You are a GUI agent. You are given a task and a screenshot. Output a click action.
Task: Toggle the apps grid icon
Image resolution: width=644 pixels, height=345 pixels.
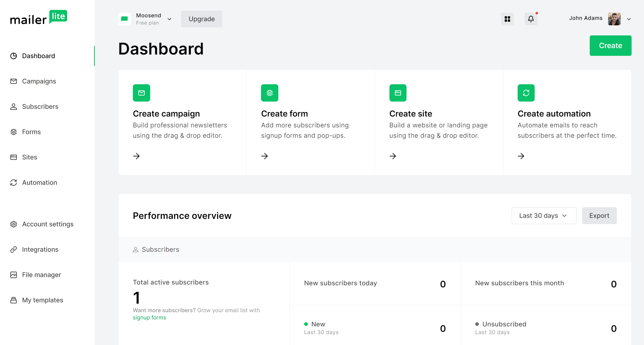507,19
